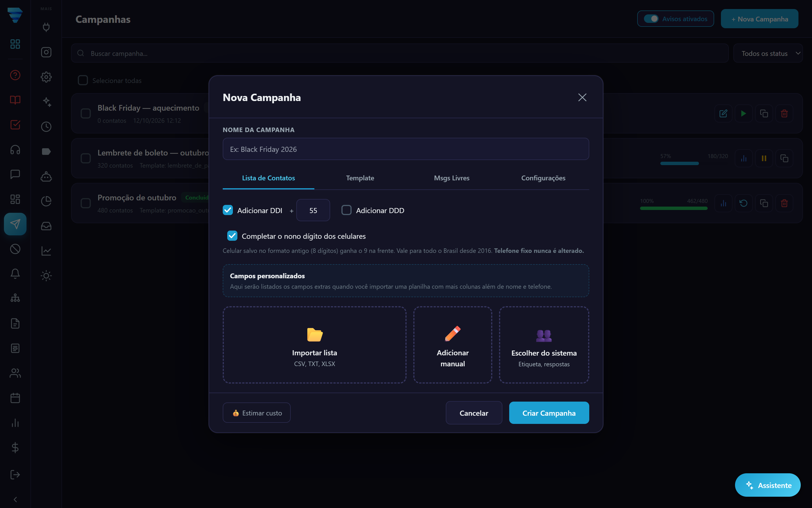The image size is (812, 508).
Task: Open the bell notifications icon
Action: [15, 273]
